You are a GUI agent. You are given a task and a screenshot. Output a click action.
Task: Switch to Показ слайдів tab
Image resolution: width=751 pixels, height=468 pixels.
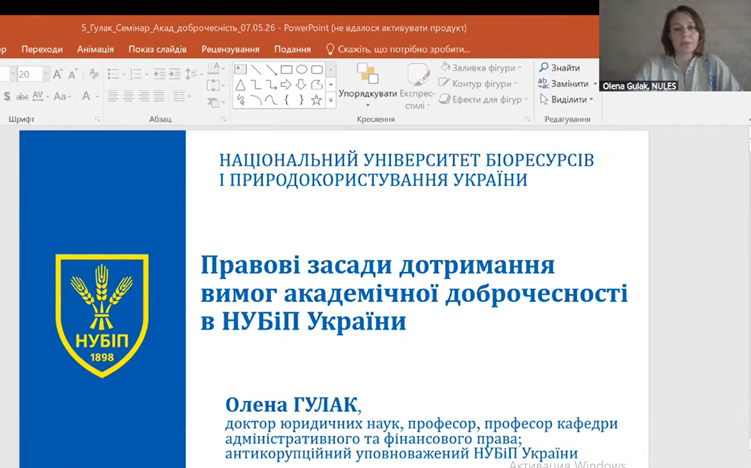point(157,49)
